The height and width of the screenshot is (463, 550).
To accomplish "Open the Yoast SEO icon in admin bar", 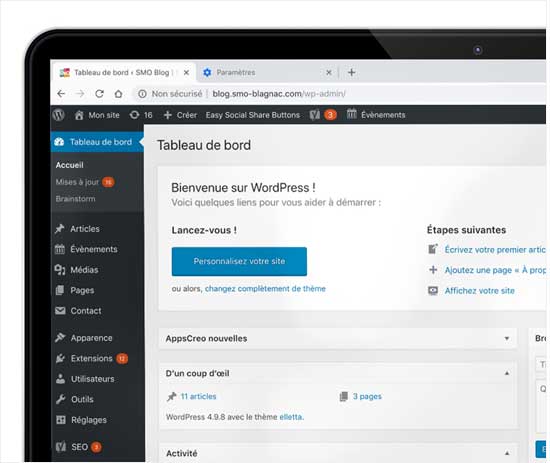I will [315, 115].
